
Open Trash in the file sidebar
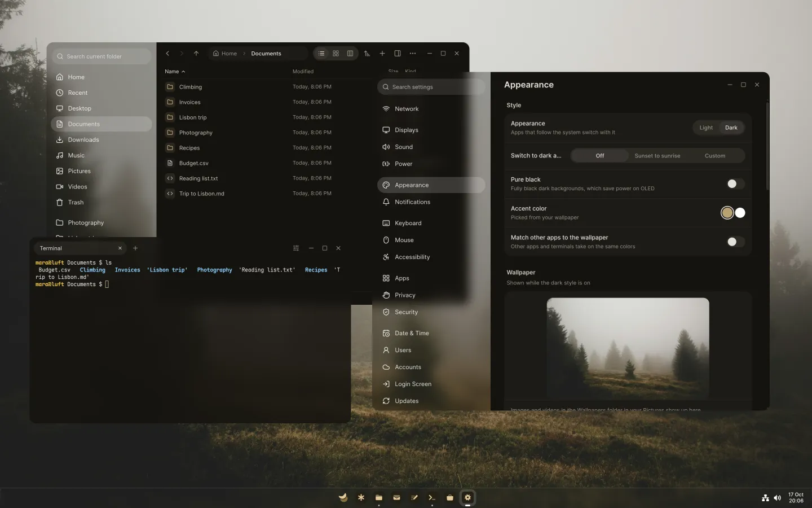click(101, 202)
